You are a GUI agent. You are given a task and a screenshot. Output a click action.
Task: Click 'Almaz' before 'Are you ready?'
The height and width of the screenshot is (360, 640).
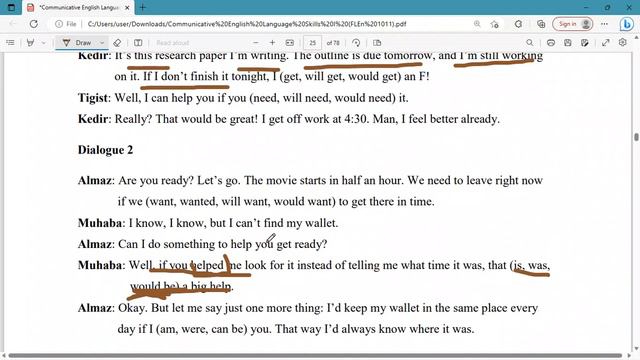tap(96, 180)
